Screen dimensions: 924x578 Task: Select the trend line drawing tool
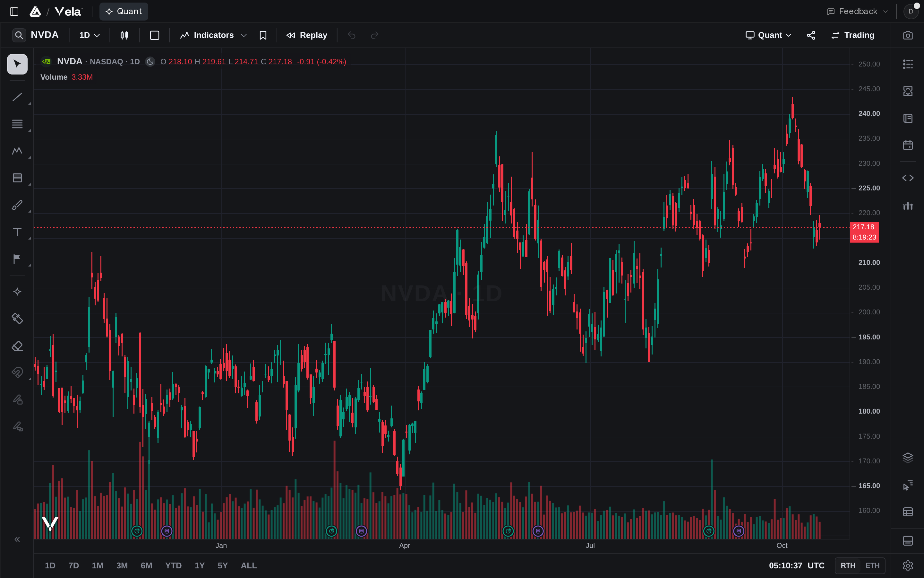[17, 97]
